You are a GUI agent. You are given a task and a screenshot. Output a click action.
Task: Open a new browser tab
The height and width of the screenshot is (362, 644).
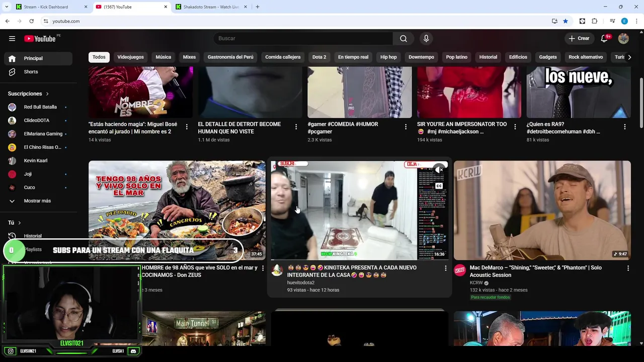pos(258,7)
